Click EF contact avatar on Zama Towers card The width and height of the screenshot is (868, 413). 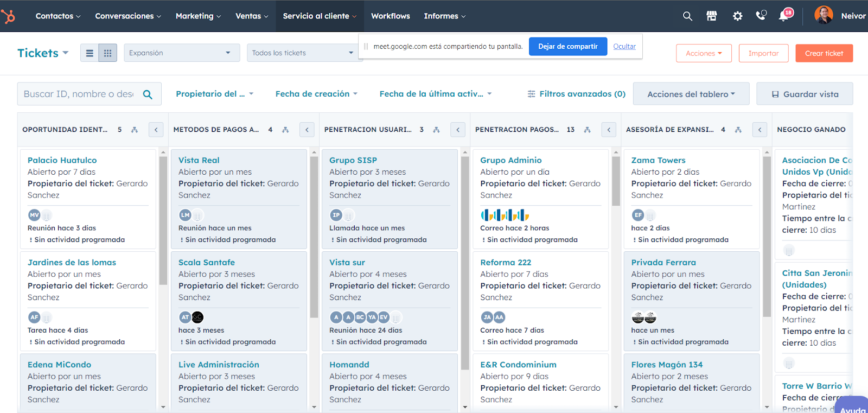pos(638,215)
